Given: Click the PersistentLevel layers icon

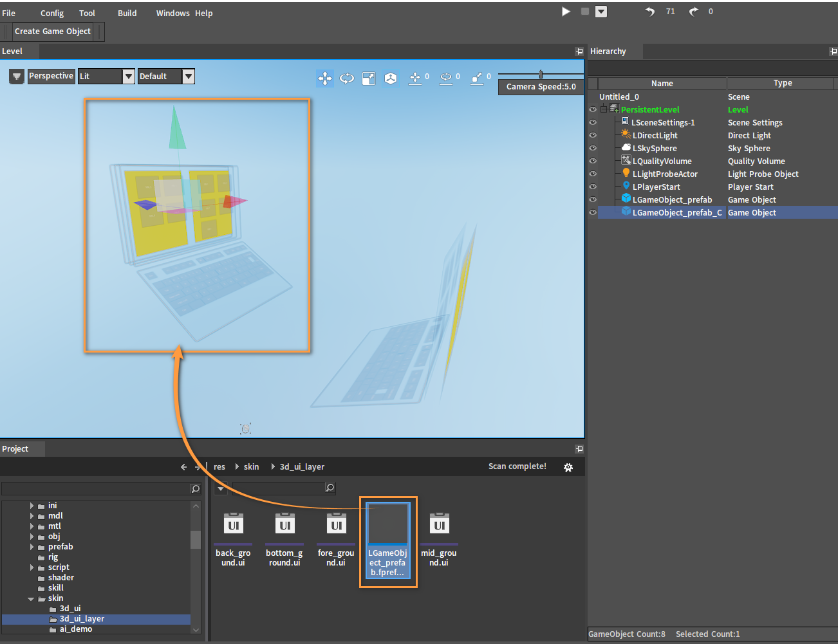Looking at the screenshot, I should [615, 109].
